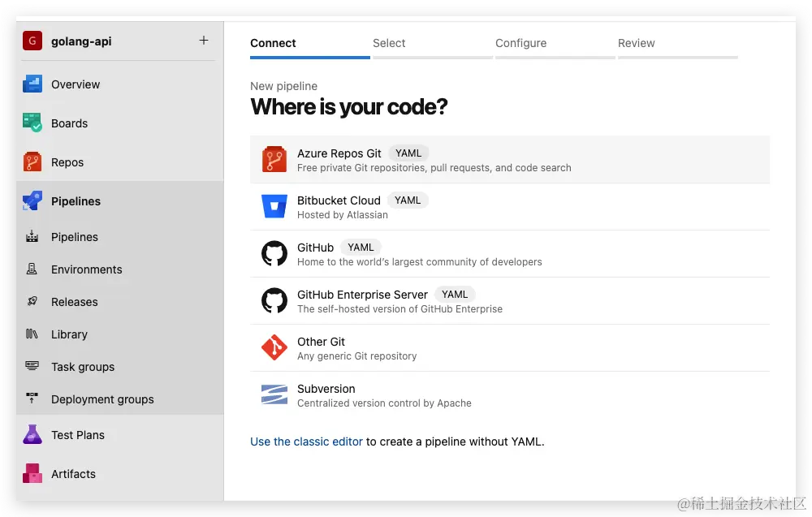
Task: Open the Boards icon in sidebar
Action: point(32,123)
